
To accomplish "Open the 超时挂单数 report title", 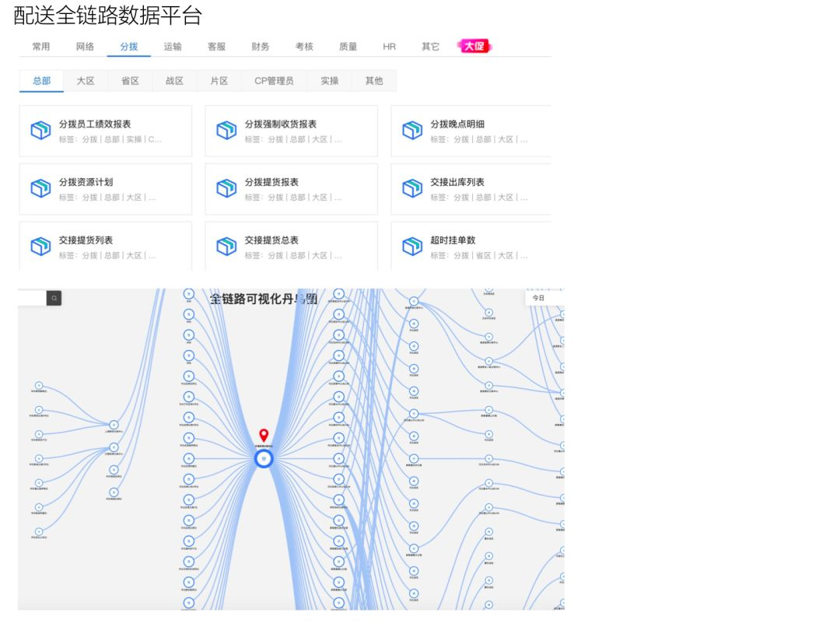I will [453, 240].
